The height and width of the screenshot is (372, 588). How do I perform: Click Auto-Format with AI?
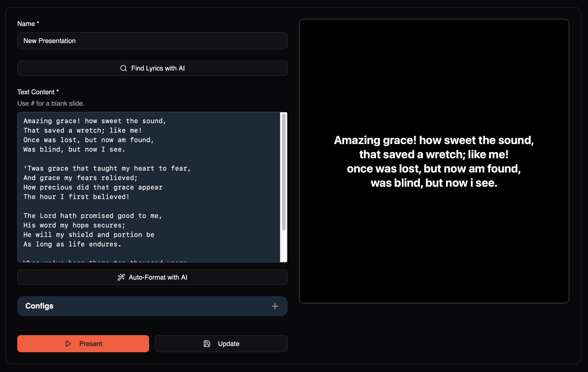(x=152, y=277)
